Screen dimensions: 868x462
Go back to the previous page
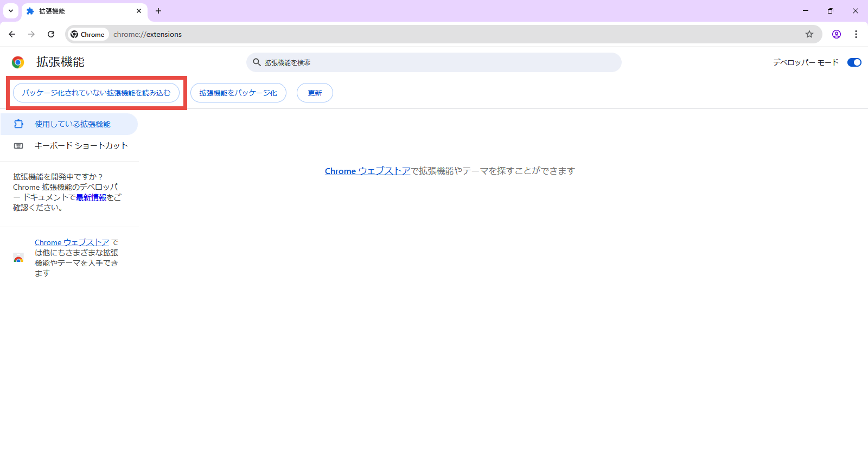tap(12, 34)
